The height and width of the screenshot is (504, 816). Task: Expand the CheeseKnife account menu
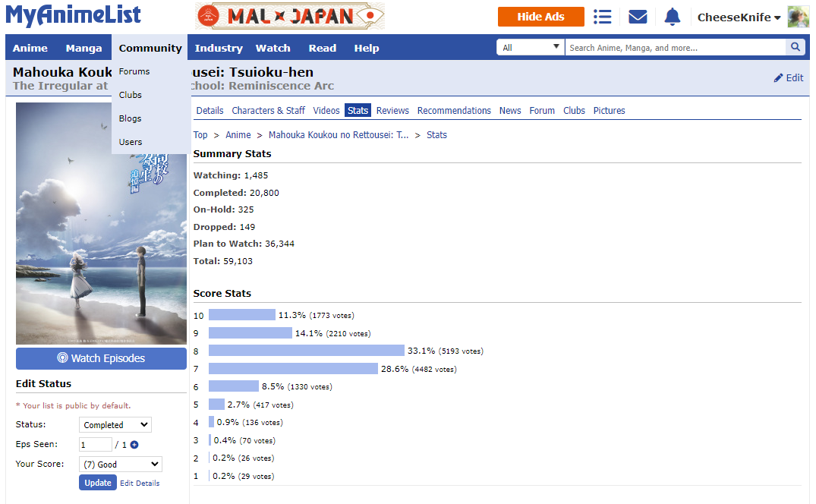[x=739, y=17]
